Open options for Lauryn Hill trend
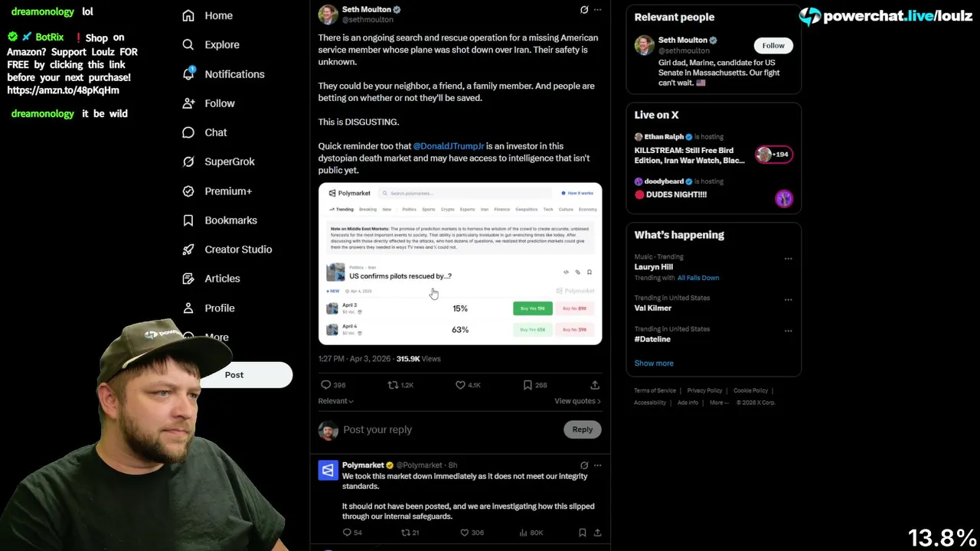This screenshot has width=980, height=551. click(x=788, y=259)
